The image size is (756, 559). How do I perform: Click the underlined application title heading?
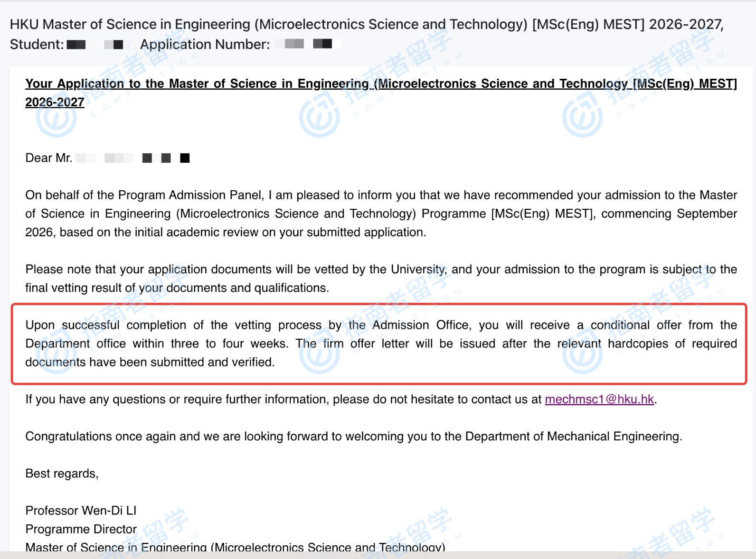point(381,84)
